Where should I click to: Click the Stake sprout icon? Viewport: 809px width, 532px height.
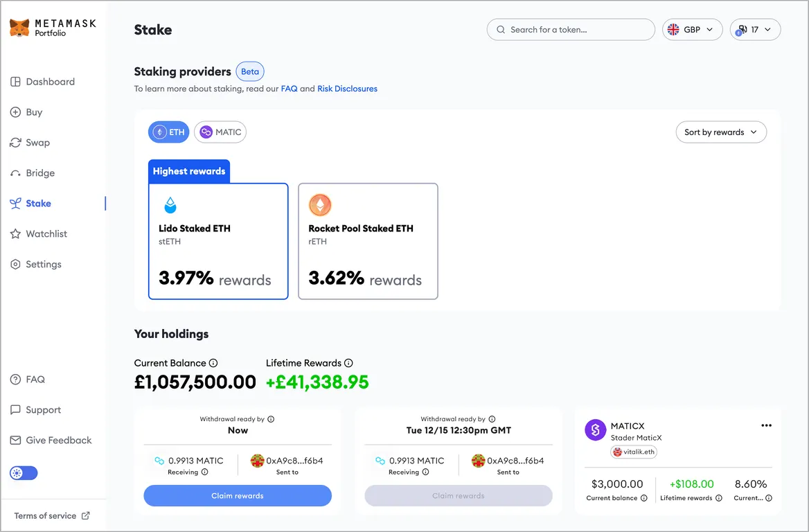tap(15, 203)
